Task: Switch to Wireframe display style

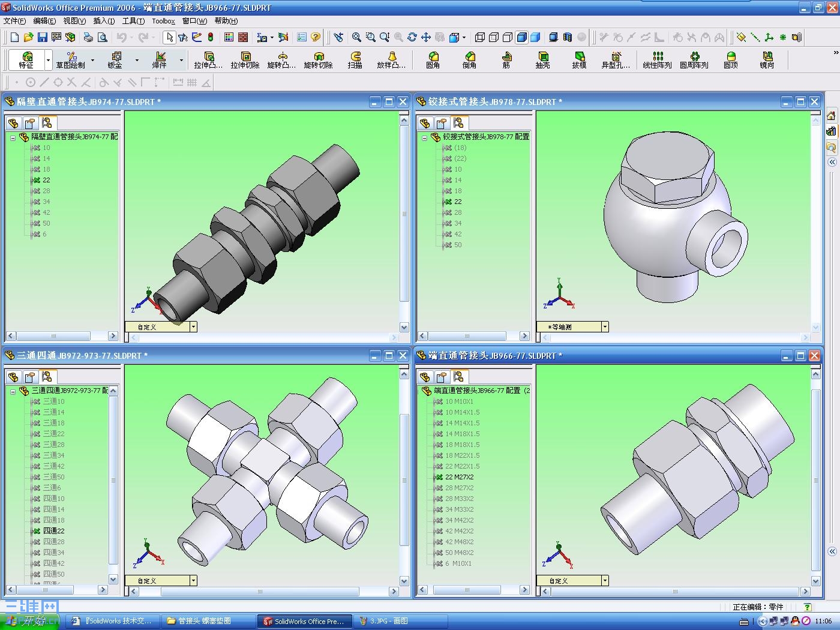Action: [x=479, y=37]
